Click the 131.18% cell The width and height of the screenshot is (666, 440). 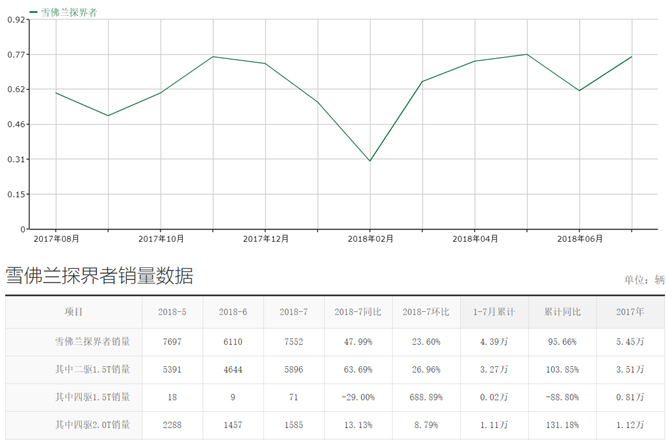[562, 425]
